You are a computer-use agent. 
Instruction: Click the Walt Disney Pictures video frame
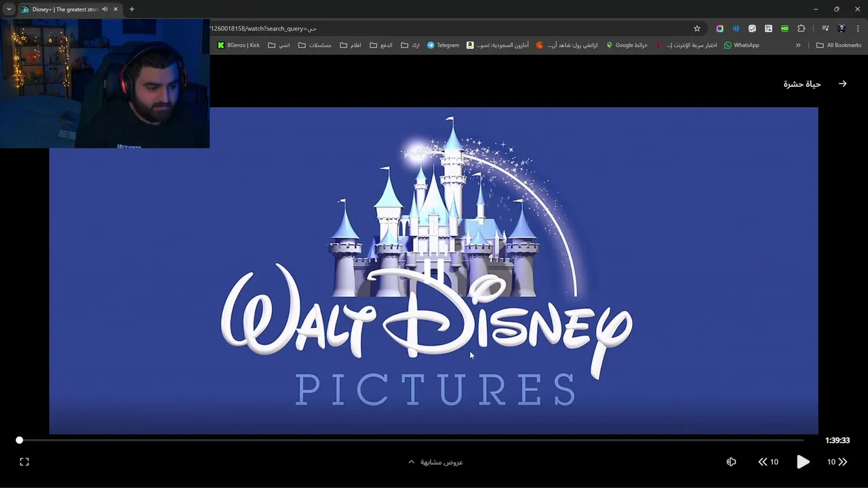433,270
